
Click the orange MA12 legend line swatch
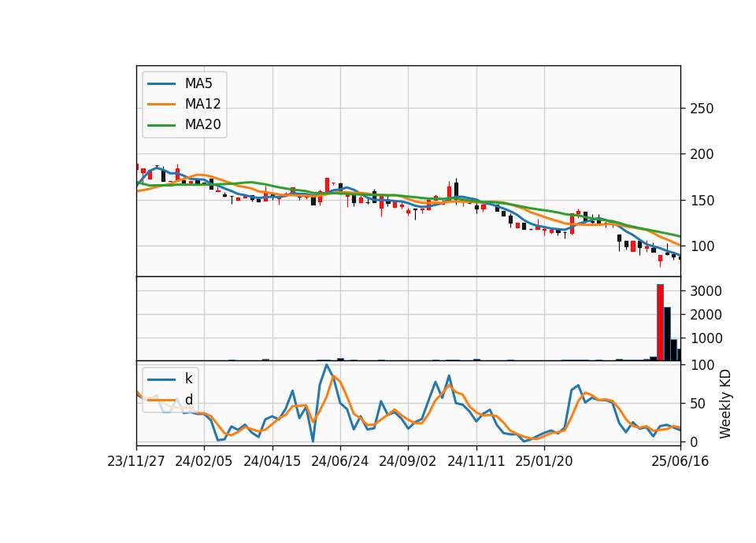[161, 104]
